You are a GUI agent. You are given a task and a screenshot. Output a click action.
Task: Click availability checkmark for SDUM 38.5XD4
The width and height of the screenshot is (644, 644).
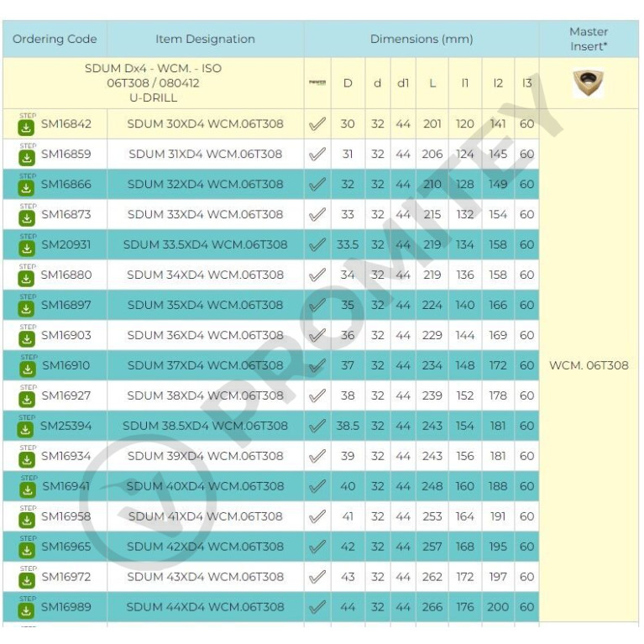317,426
